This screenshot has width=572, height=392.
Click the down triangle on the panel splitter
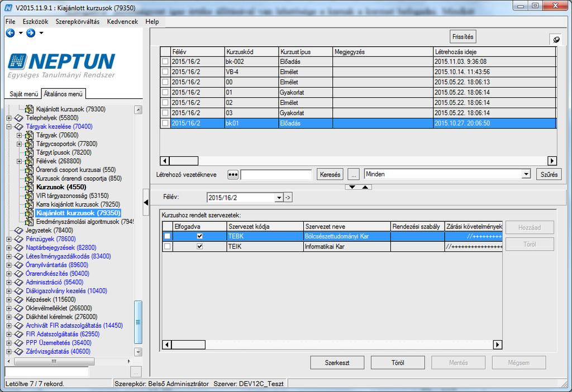(352, 187)
